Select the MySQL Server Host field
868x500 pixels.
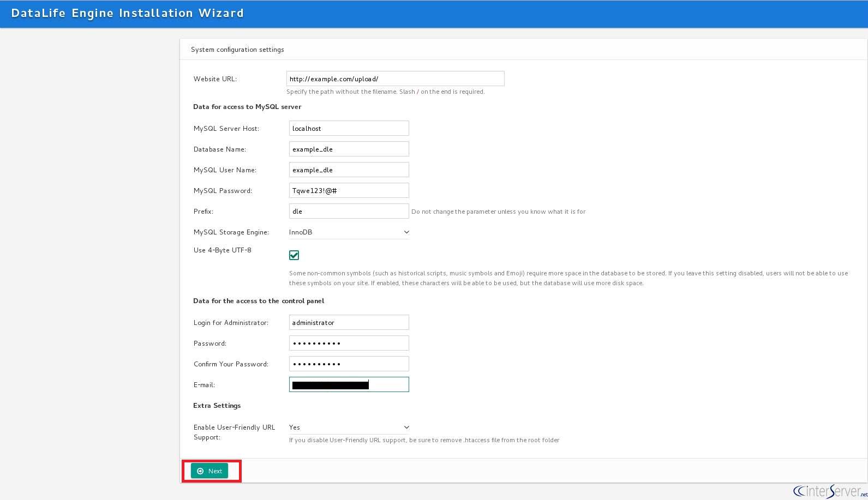(349, 128)
